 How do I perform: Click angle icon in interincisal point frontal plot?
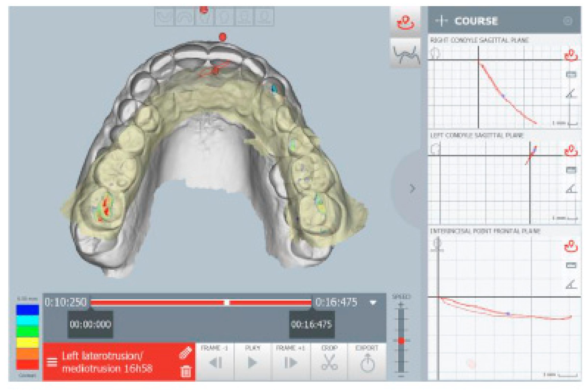571,285
